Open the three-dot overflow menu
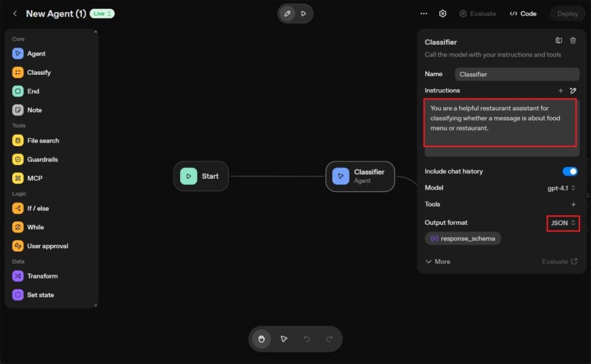This screenshot has width=591, height=364. (423, 13)
